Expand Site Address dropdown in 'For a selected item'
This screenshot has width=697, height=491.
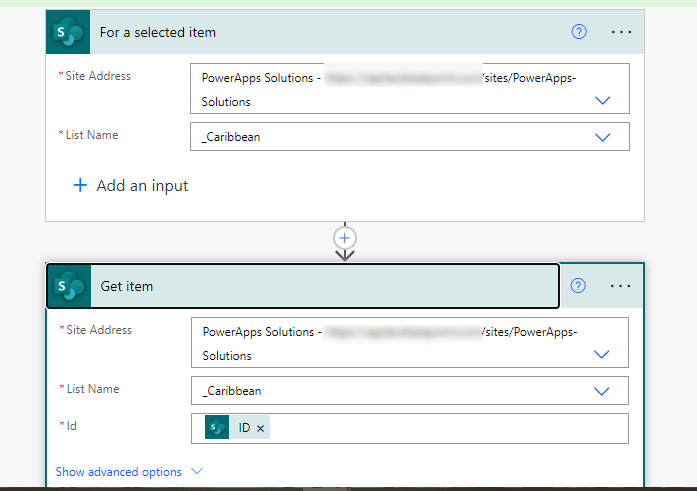602,100
